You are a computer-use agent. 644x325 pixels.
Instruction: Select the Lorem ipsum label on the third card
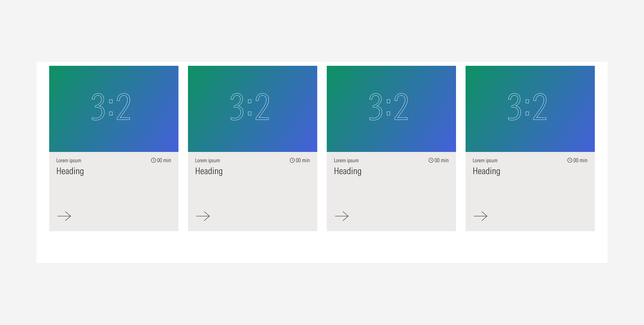pyautogui.click(x=347, y=160)
